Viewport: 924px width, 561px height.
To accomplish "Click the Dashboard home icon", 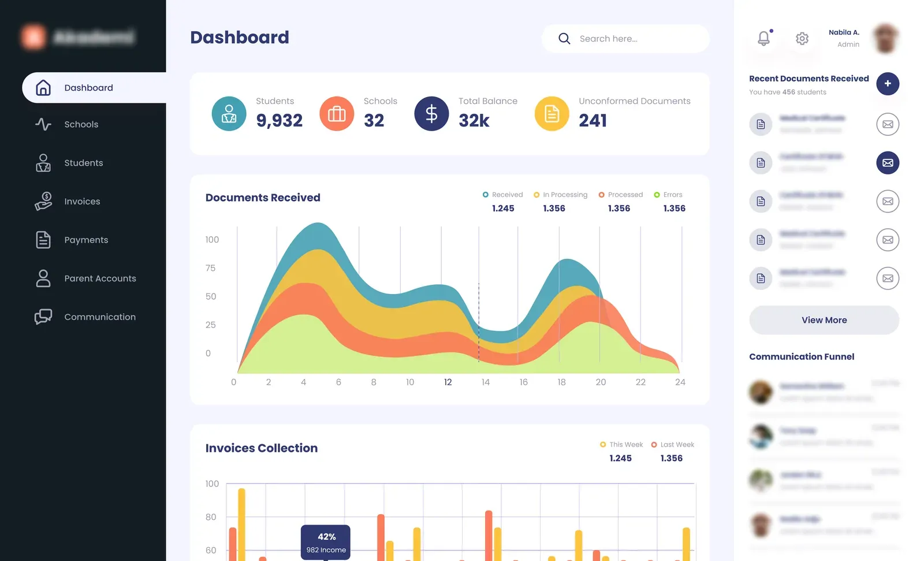I will [43, 88].
